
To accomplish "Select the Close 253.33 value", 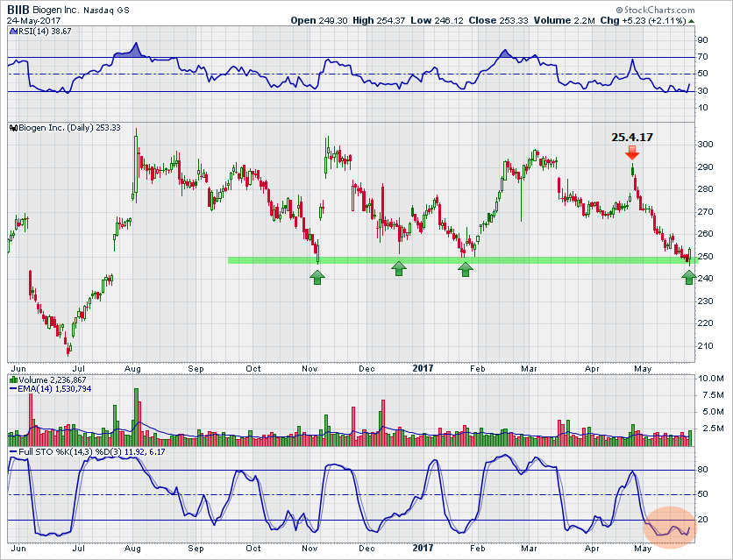I will coord(498,20).
